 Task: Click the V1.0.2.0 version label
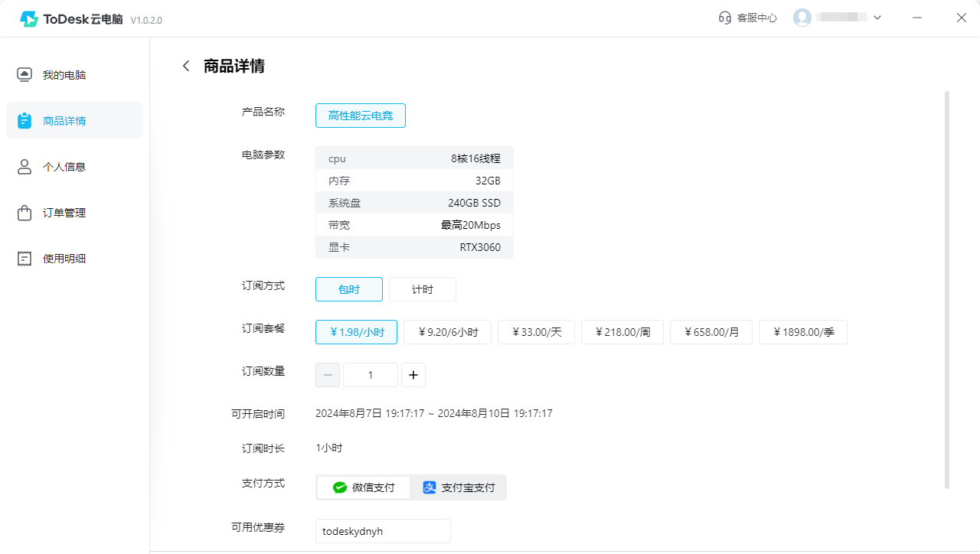(x=146, y=21)
